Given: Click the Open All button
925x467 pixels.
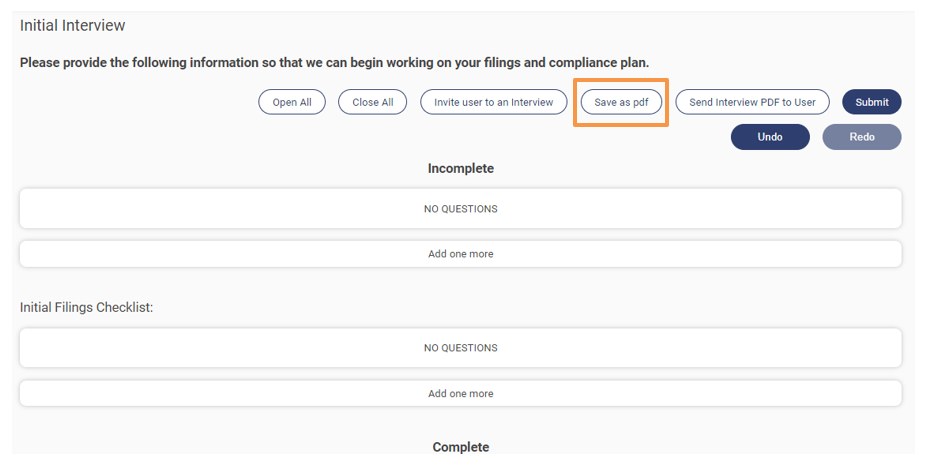Looking at the screenshot, I should coord(292,102).
